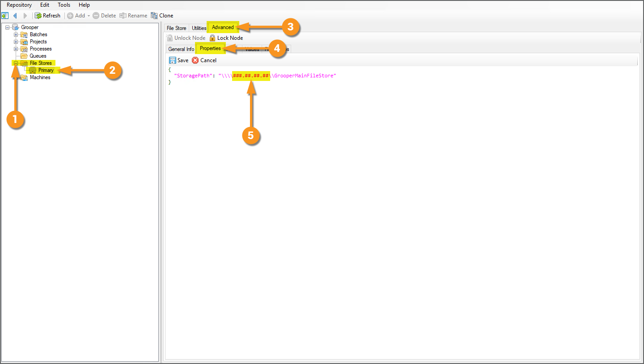Viewport: 644px width, 364px height.
Task: Go back with the left arrow
Action: (15, 16)
